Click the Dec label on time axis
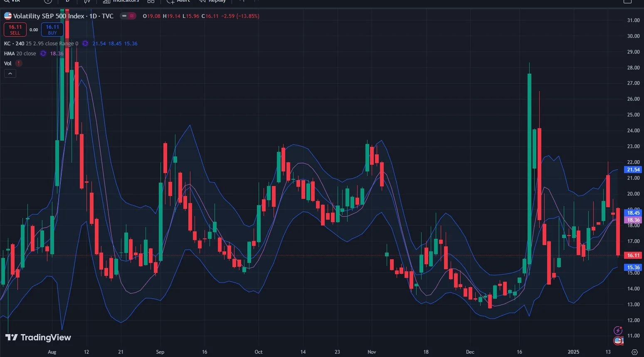The height and width of the screenshot is (357, 644). tap(470, 352)
